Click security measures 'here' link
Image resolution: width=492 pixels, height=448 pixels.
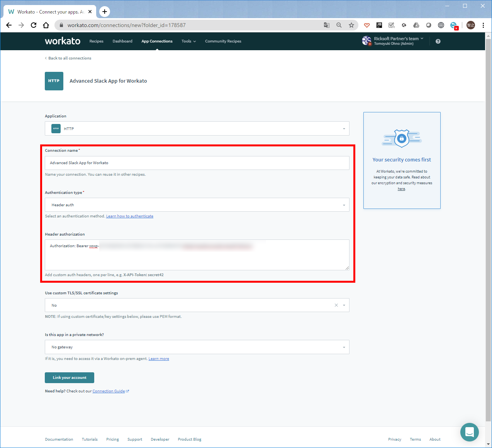pos(402,189)
